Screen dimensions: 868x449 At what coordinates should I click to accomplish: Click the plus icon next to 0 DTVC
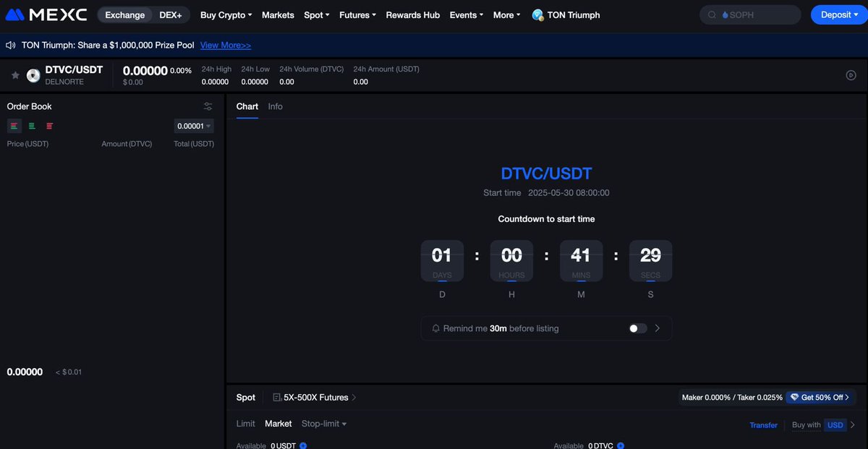(x=621, y=445)
